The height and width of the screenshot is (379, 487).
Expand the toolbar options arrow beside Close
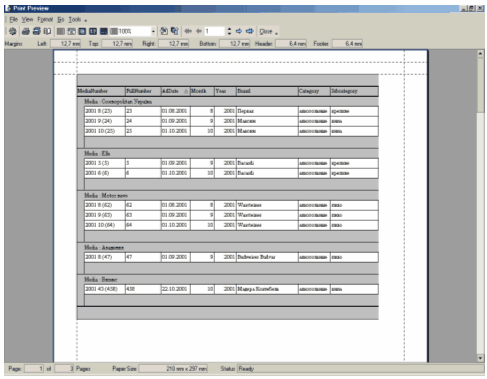click(277, 33)
